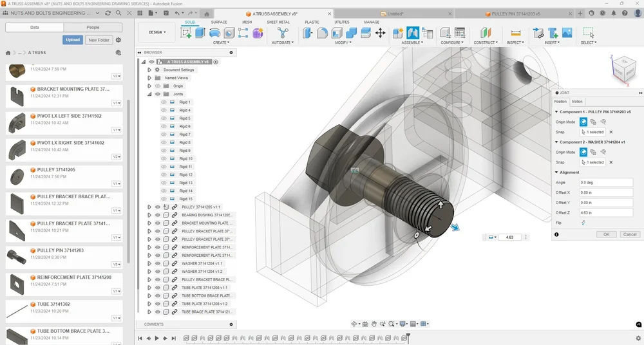Click the timeline end marker
This screenshot has height=345, width=644.
click(x=408, y=337)
